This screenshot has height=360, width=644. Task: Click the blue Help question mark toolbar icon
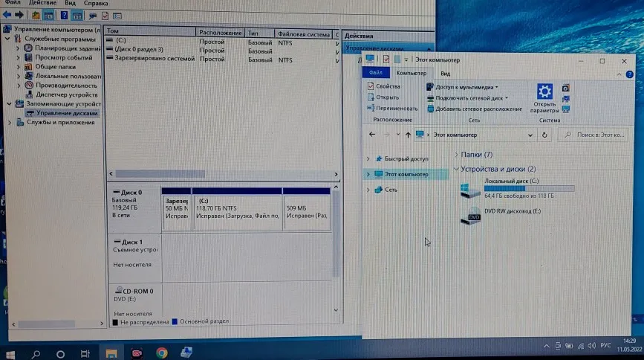[x=64, y=15]
